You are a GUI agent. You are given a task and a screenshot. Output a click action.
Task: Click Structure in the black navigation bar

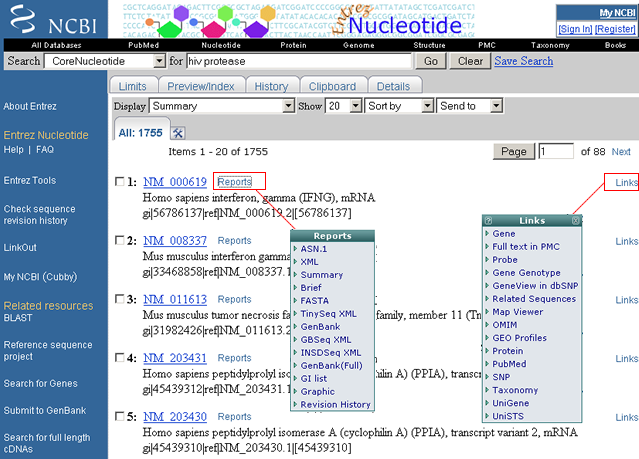coord(430,45)
